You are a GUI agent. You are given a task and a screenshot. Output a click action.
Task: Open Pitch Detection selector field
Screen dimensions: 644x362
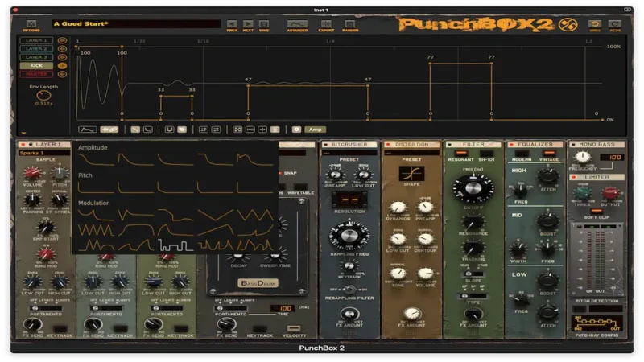point(605,309)
